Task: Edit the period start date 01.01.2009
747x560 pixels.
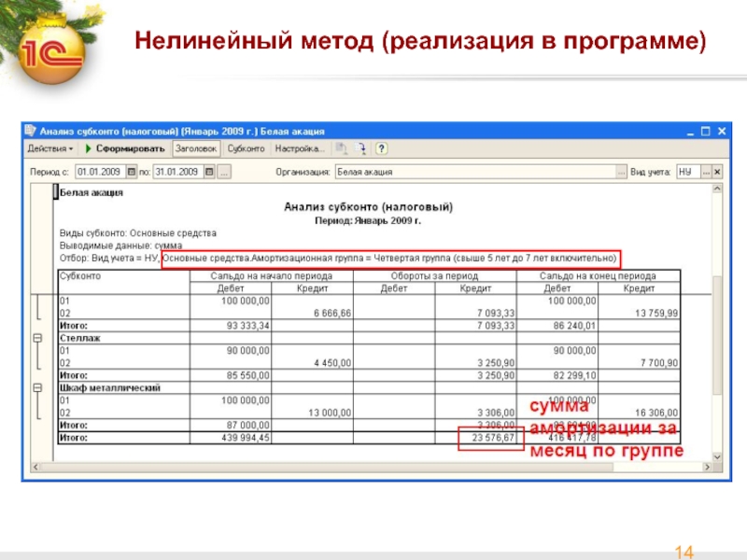Action: tap(101, 172)
